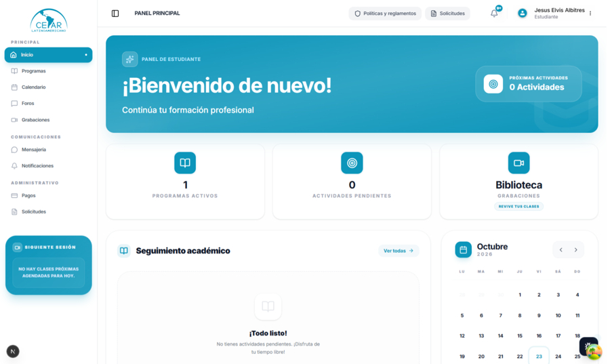Viewport: 610px width, 364px height.
Task: Click the Programas book icon
Action: [14, 71]
